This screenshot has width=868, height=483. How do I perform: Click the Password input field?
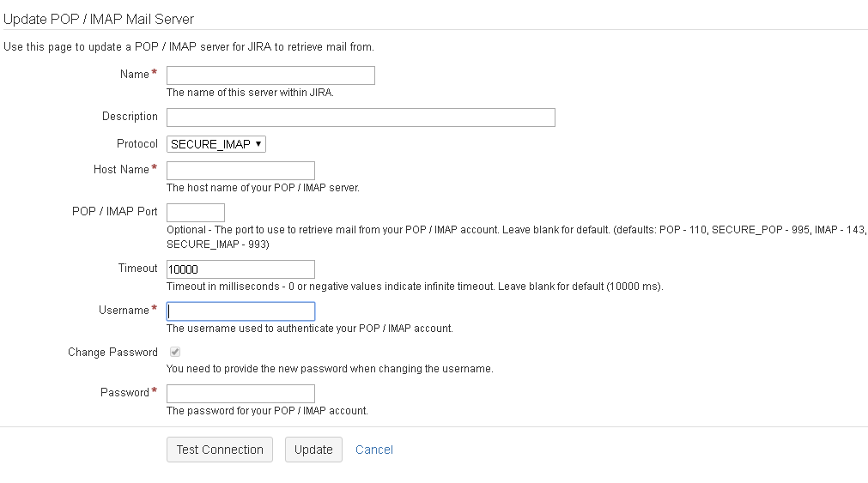pyautogui.click(x=240, y=394)
